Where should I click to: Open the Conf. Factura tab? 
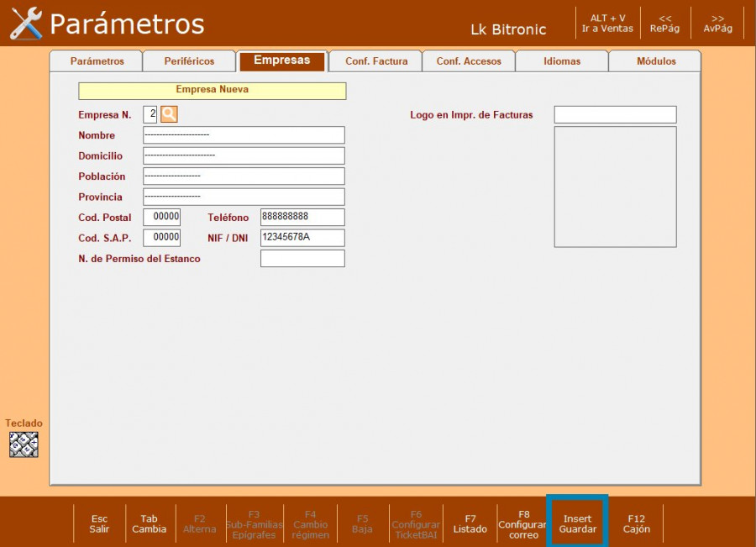(376, 61)
